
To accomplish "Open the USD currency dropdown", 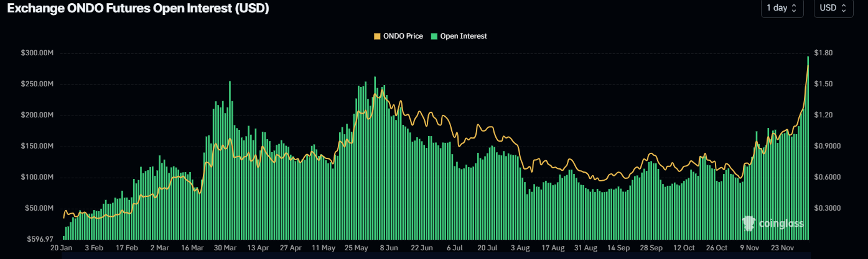I will [x=833, y=8].
